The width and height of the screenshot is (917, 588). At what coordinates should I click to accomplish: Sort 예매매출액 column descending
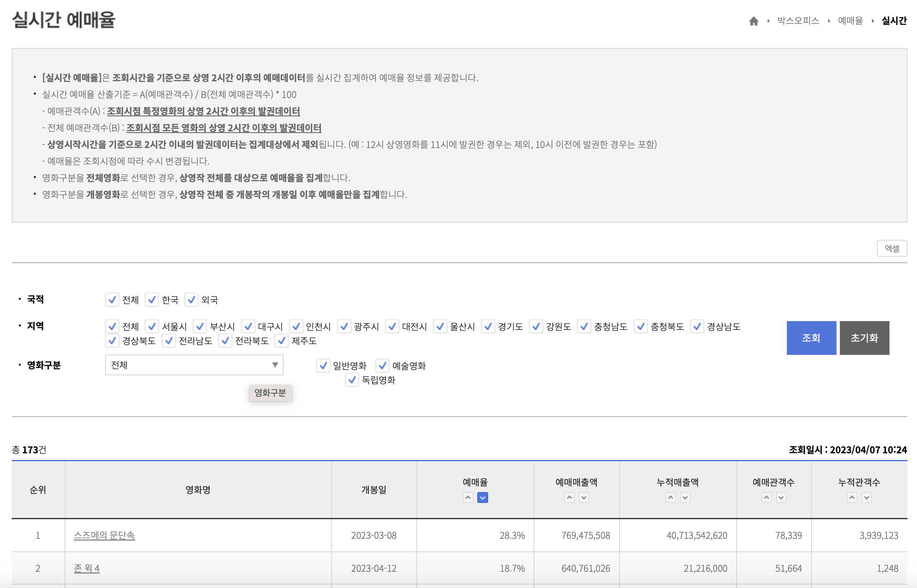584,498
